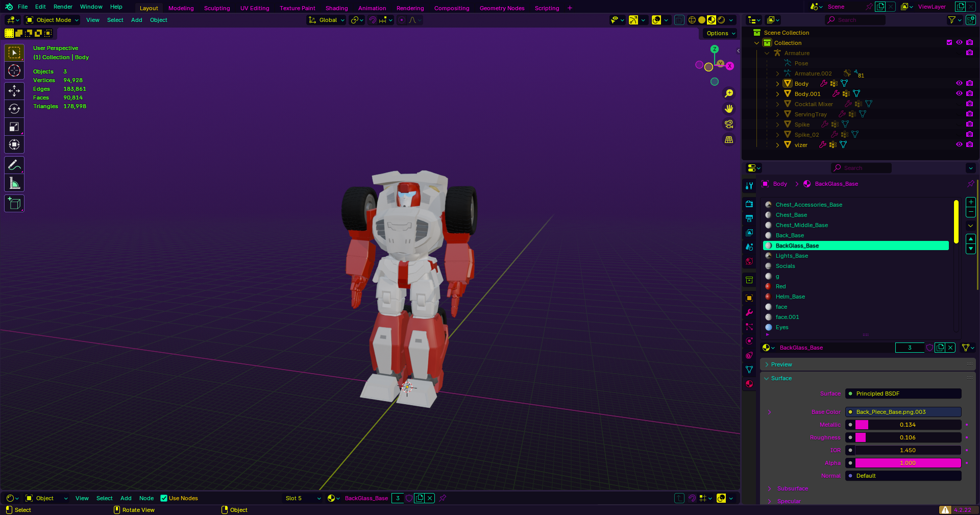Open the World properties tab
The width and height of the screenshot is (980, 515).
749,261
